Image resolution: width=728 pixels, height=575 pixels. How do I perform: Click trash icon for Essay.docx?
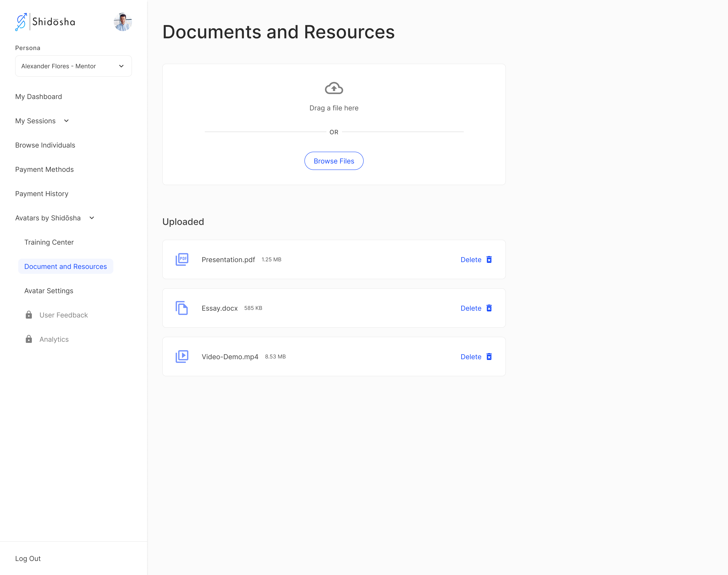click(489, 308)
